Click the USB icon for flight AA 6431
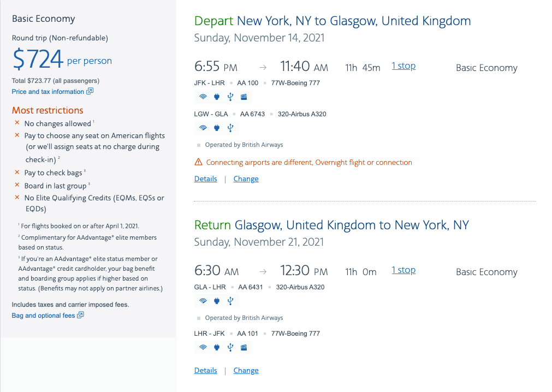552x392 pixels. tap(230, 301)
